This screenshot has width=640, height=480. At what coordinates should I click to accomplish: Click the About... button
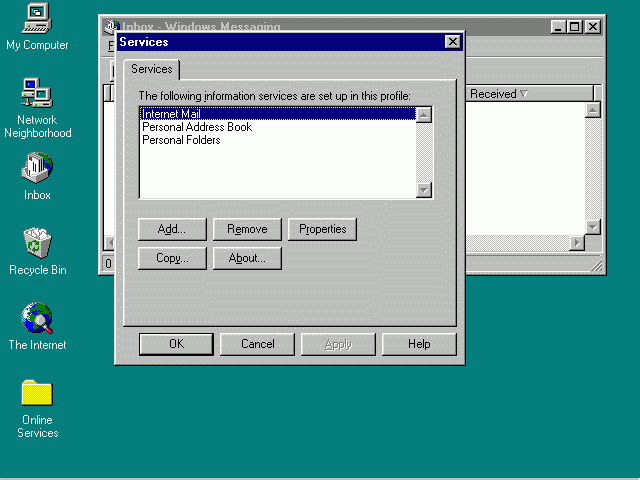point(247,258)
